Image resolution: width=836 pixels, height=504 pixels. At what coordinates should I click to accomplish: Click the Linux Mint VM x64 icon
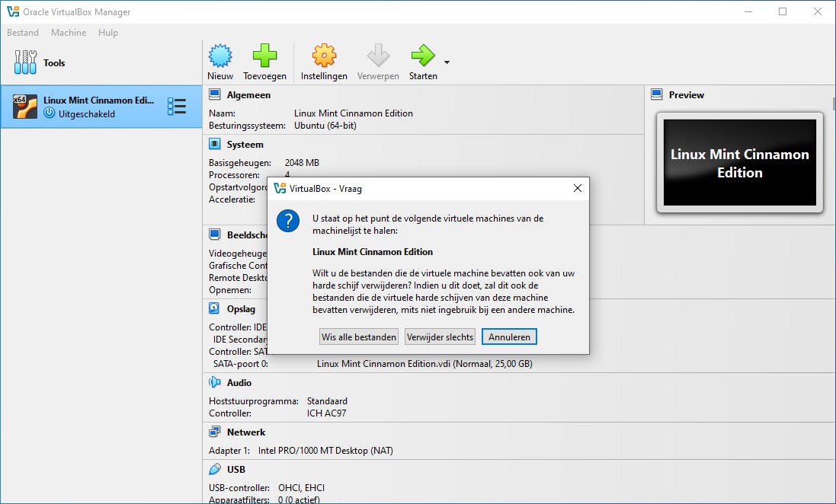(25, 107)
